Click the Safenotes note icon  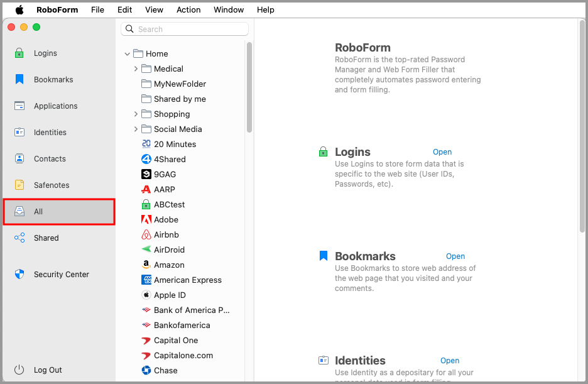19,185
